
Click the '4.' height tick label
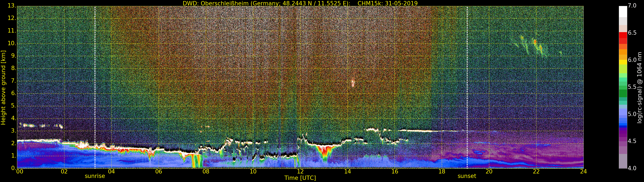[13, 118]
